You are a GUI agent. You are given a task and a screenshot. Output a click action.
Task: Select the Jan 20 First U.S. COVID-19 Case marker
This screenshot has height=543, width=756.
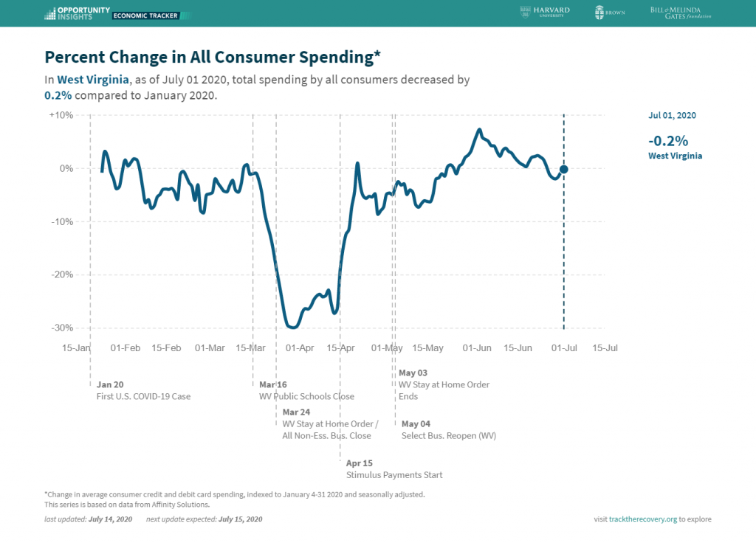143,390
